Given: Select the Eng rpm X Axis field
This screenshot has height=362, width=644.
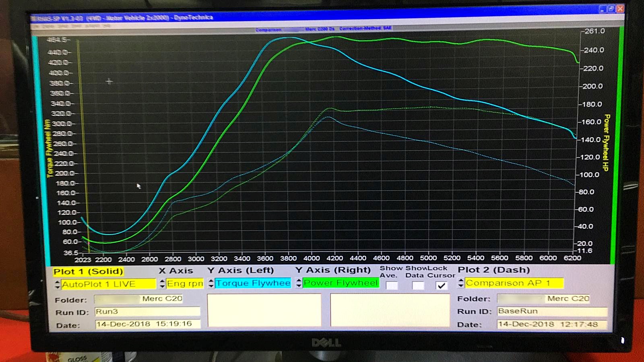Looking at the screenshot, I should pyautogui.click(x=185, y=284).
